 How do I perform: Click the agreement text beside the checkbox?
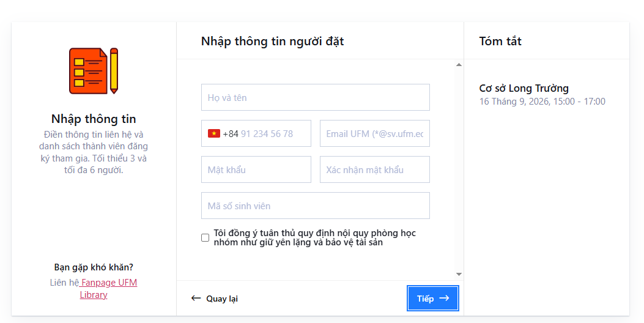coord(314,237)
